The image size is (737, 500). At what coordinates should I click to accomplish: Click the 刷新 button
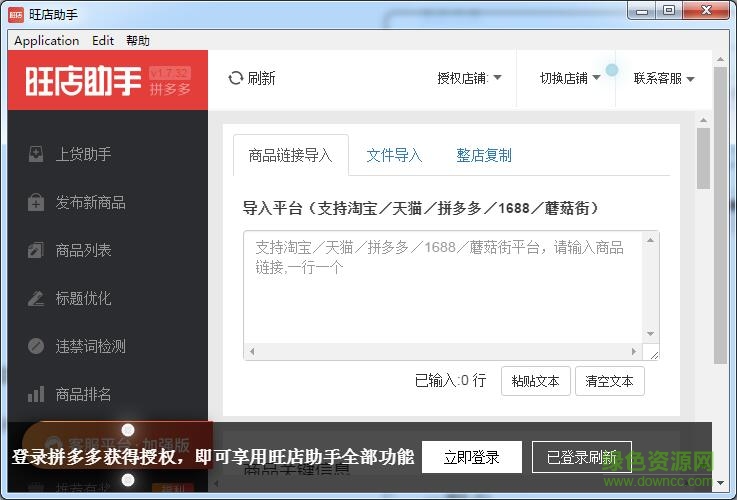click(x=252, y=78)
